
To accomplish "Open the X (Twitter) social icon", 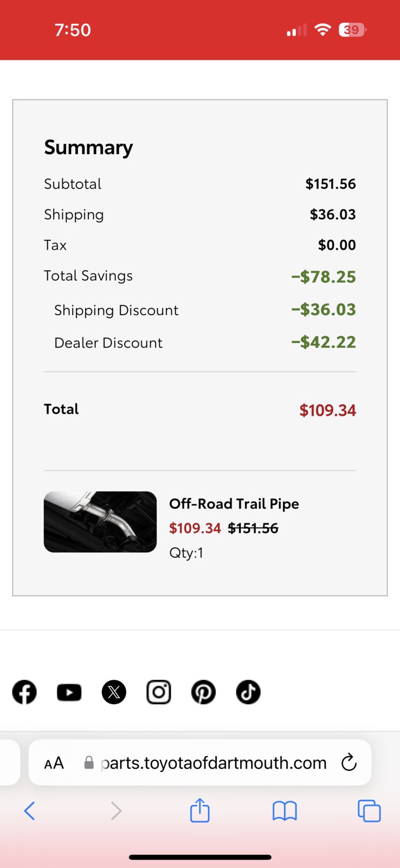I will pos(114,692).
